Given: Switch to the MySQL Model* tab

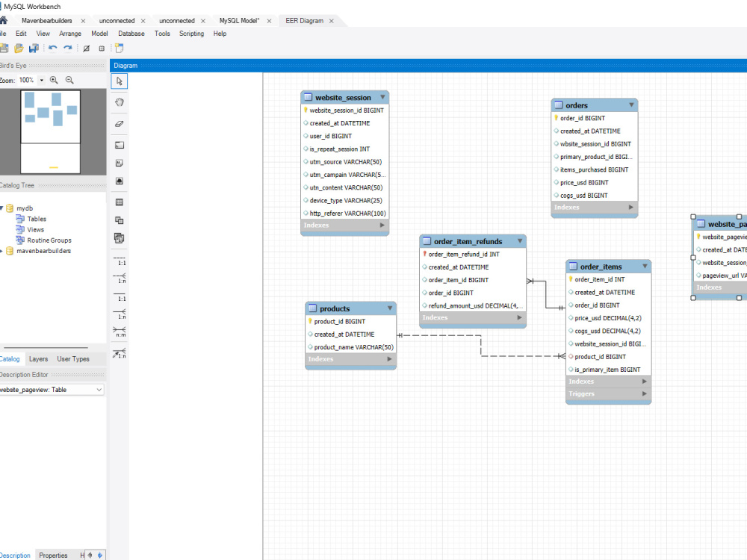Looking at the screenshot, I should click(239, 21).
